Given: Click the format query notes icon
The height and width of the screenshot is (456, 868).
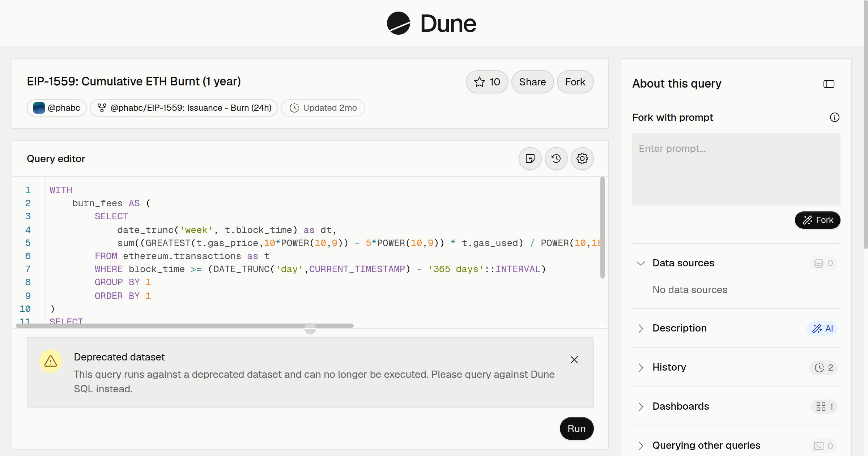Looking at the screenshot, I should click(x=530, y=159).
